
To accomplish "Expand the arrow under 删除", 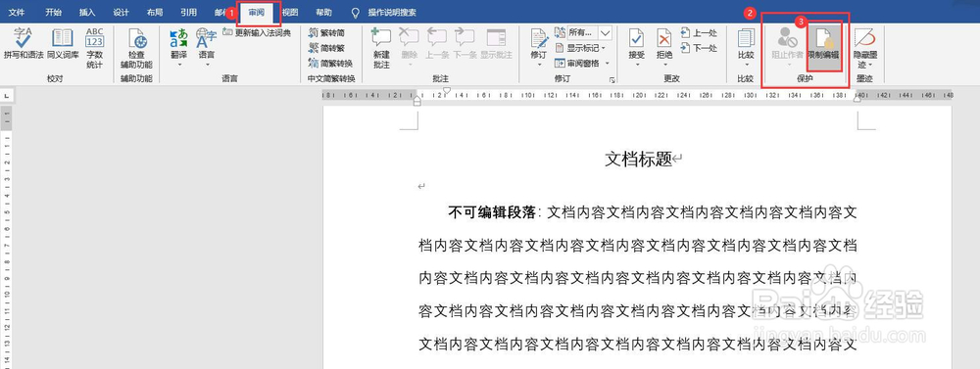I will (x=409, y=65).
